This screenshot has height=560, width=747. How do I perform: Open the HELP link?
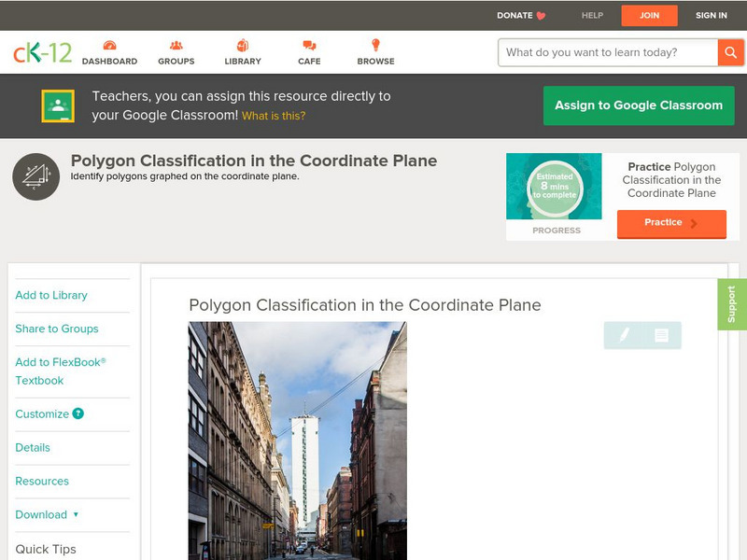[x=592, y=15]
